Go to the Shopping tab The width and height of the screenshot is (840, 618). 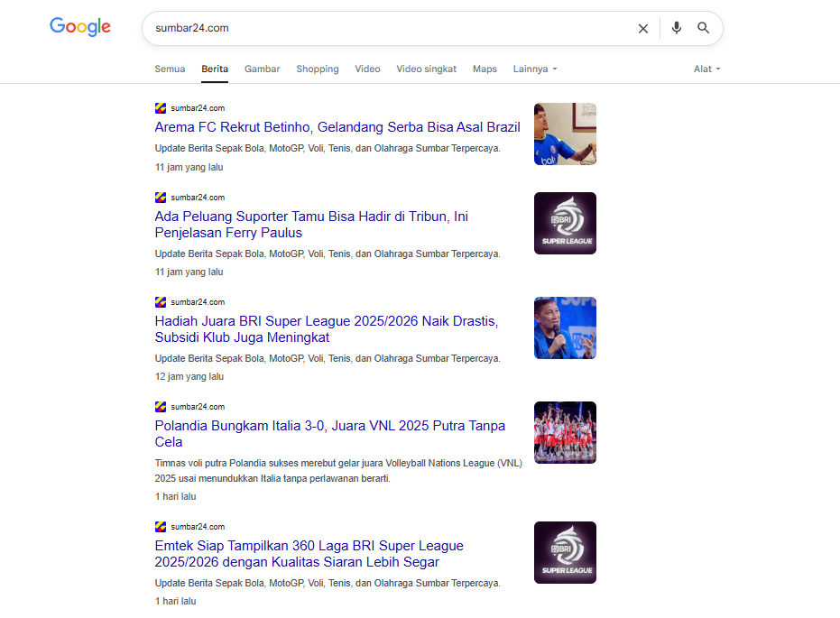coord(318,69)
